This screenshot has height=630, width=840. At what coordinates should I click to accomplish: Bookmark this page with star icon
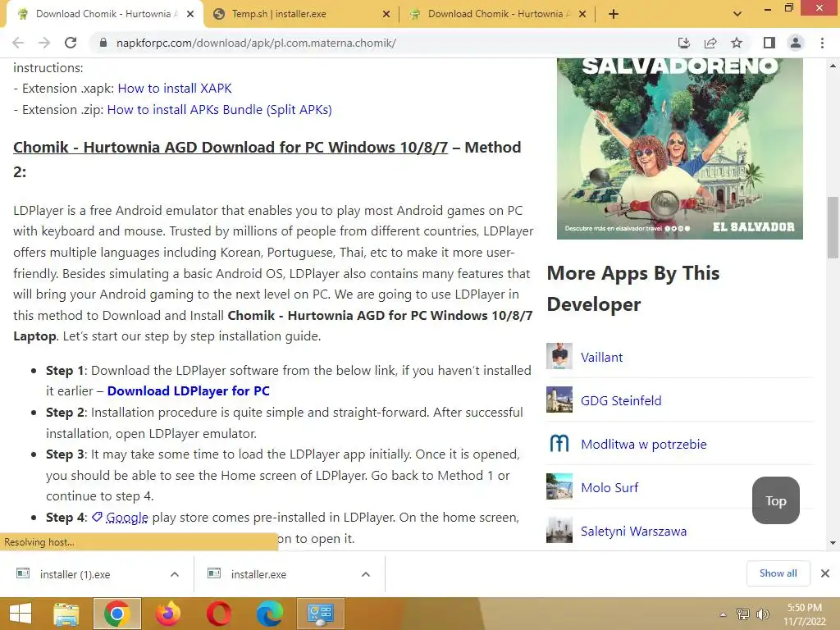737,43
